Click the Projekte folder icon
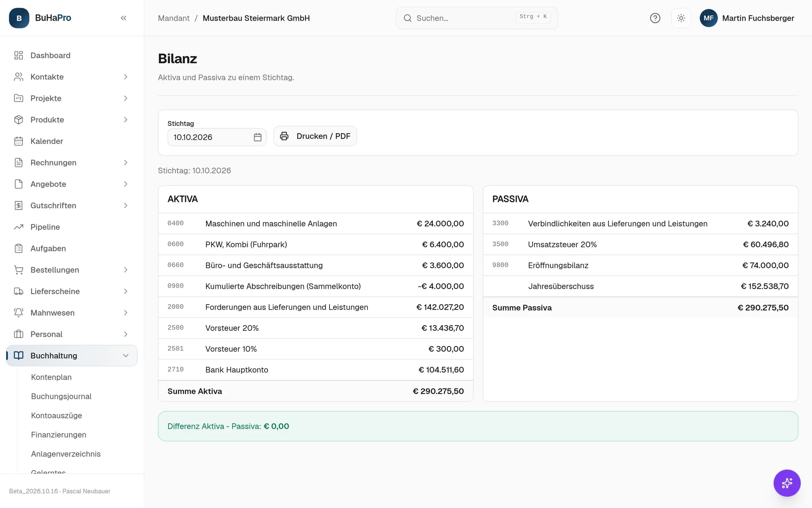This screenshot has width=812, height=508. click(x=19, y=98)
